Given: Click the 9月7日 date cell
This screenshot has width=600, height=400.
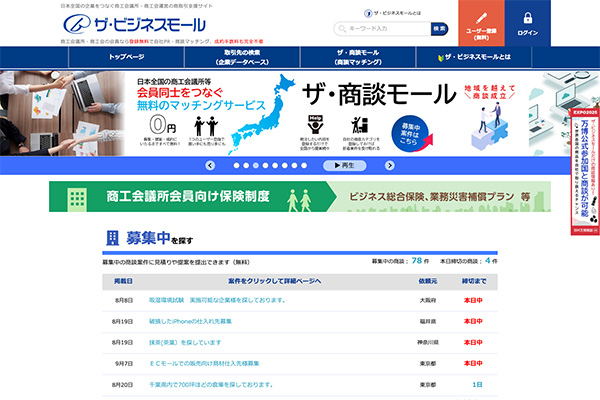Looking at the screenshot, I should (124, 363).
